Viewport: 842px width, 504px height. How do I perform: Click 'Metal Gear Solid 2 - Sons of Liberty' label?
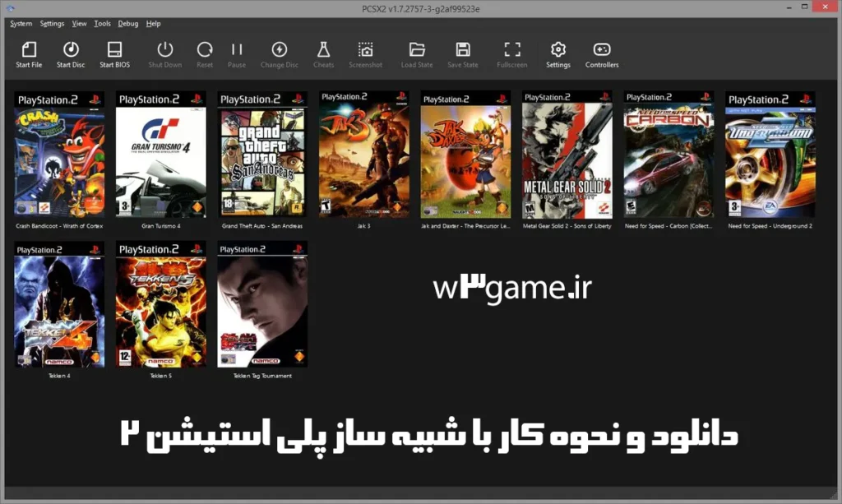click(x=567, y=226)
